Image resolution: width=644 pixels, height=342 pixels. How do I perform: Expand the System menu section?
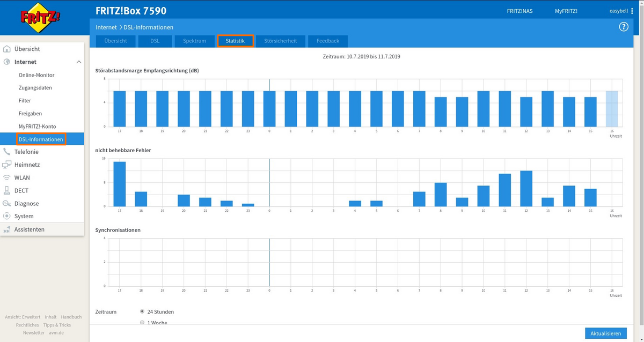[x=24, y=216]
